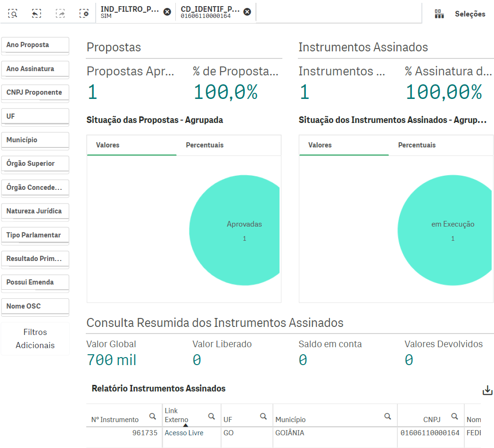Viewport: 494px width, 448px height.
Task: Open Filtros Adicionais
Action: click(35, 339)
